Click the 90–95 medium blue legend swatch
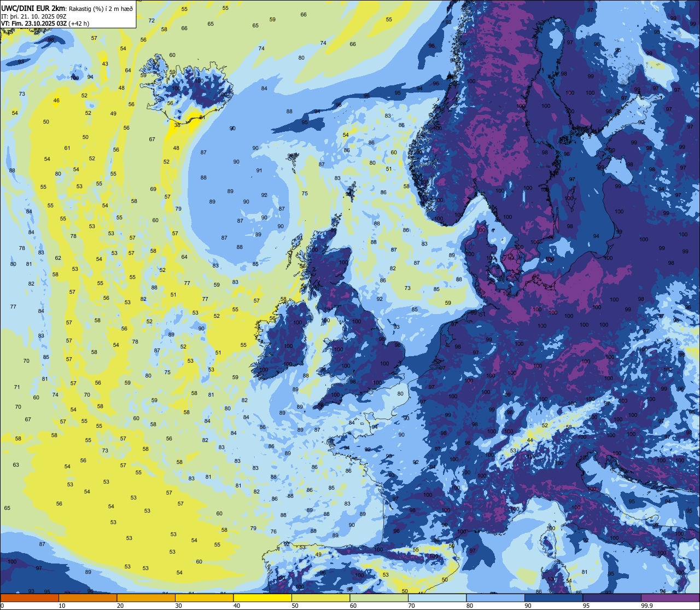The height and width of the screenshot is (610, 700). pyautogui.click(x=553, y=597)
